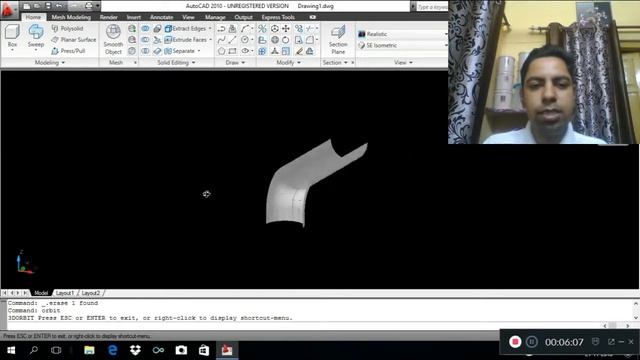Click the Extract Edges tool
This screenshot has width=640, height=360.
point(185,29)
